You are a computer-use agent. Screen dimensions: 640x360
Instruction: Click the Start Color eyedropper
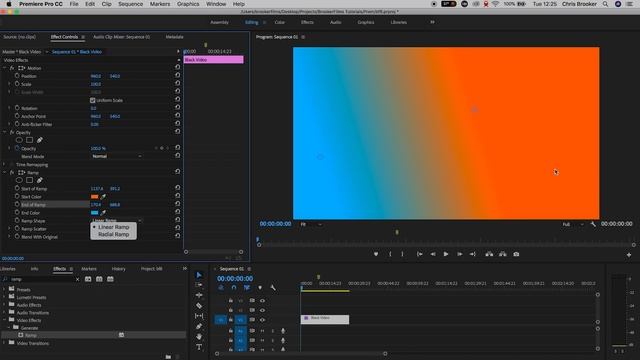click(103, 197)
